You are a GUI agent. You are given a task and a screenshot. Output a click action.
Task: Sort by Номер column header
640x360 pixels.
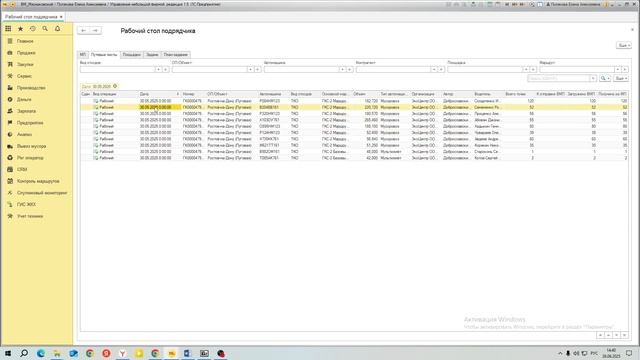(193, 94)
